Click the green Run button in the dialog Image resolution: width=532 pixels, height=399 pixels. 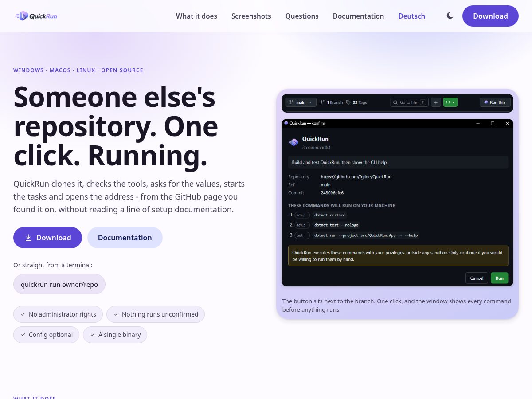coord(500,278)
